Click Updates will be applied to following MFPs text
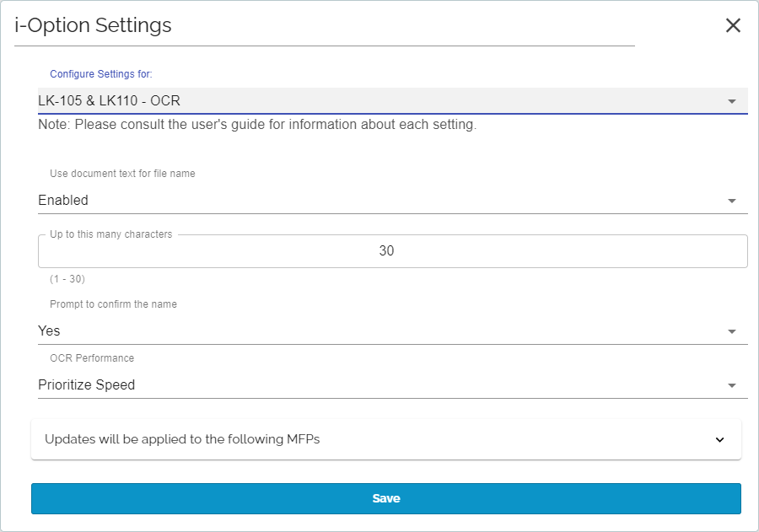759x532 pixels. [x=182, y=439]
